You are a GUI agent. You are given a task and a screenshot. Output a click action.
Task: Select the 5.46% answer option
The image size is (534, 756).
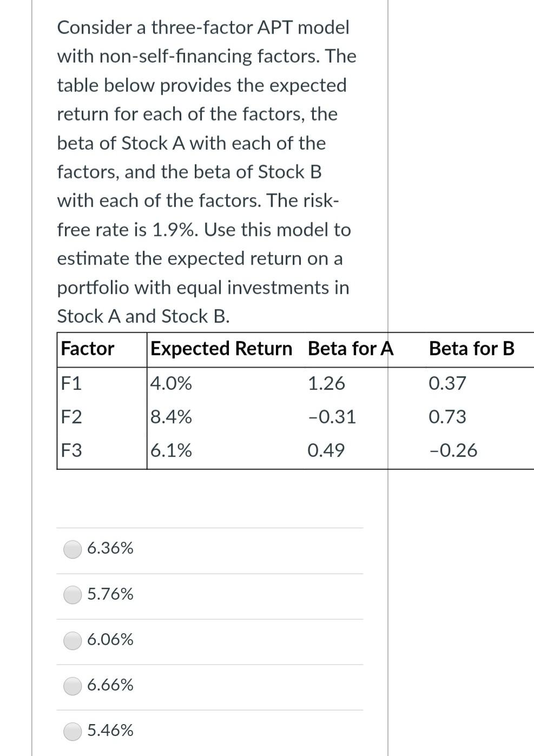tap(72, 731)
